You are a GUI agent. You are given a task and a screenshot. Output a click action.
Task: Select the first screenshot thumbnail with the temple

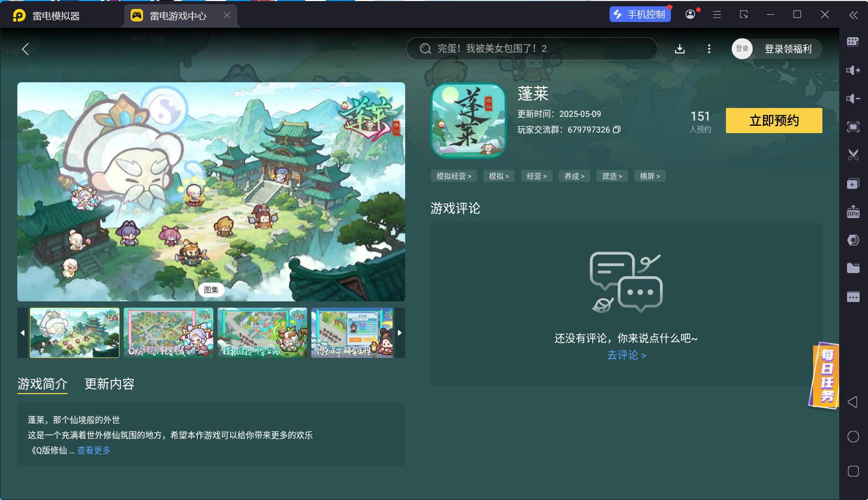pyautogui.click(x=75, y=333)
